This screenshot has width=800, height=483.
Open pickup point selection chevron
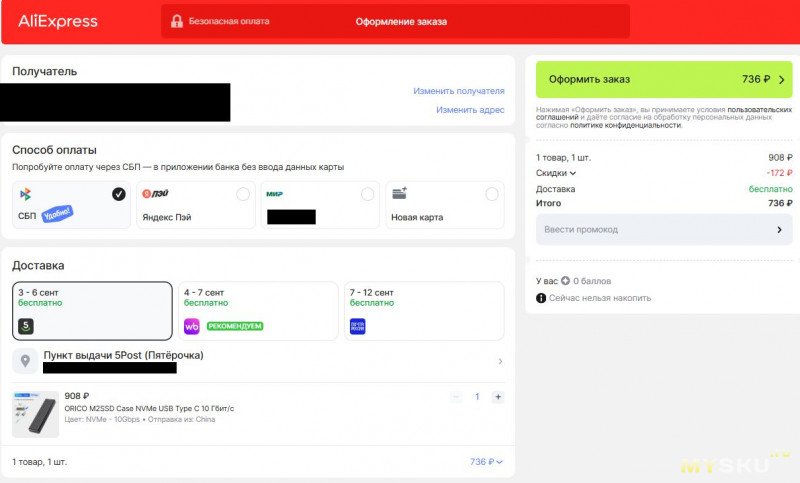click(x=500, y=361)
